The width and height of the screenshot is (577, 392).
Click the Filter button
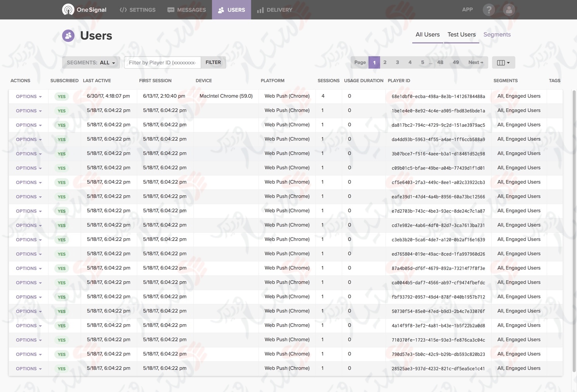[213, 62]
